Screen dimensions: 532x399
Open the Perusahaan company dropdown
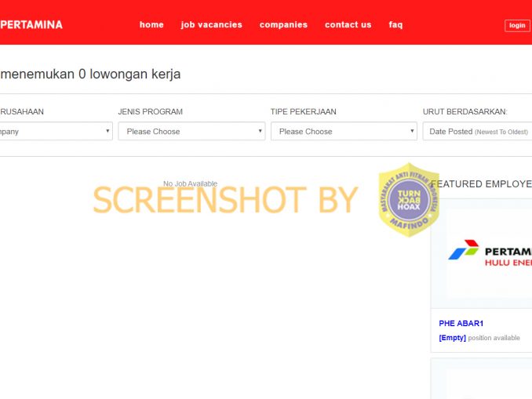[56, 131]
